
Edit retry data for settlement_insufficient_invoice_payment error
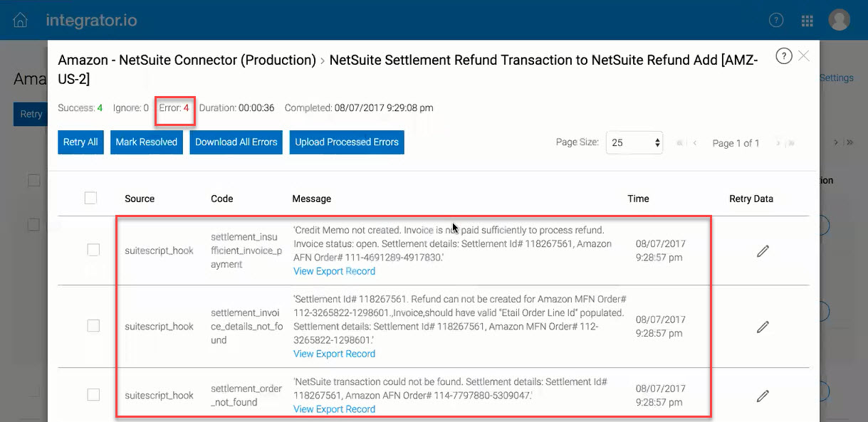[x=763, y=250]
